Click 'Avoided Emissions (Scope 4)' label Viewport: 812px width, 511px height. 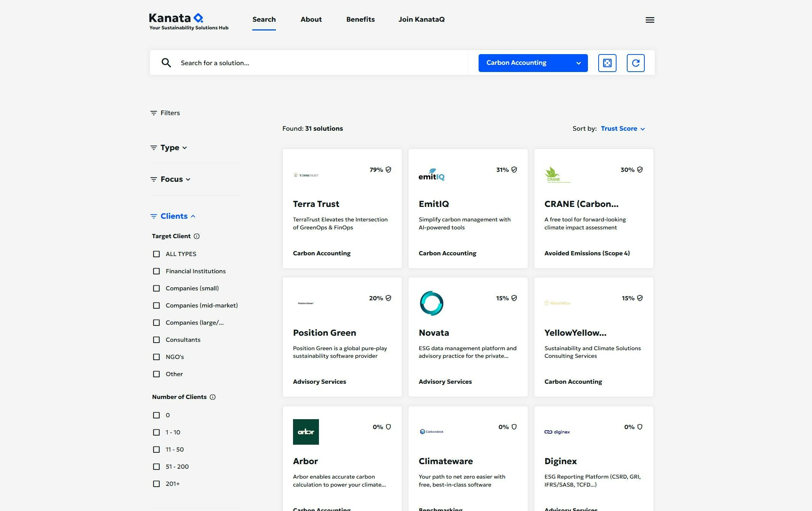click(x=587, y=253)
